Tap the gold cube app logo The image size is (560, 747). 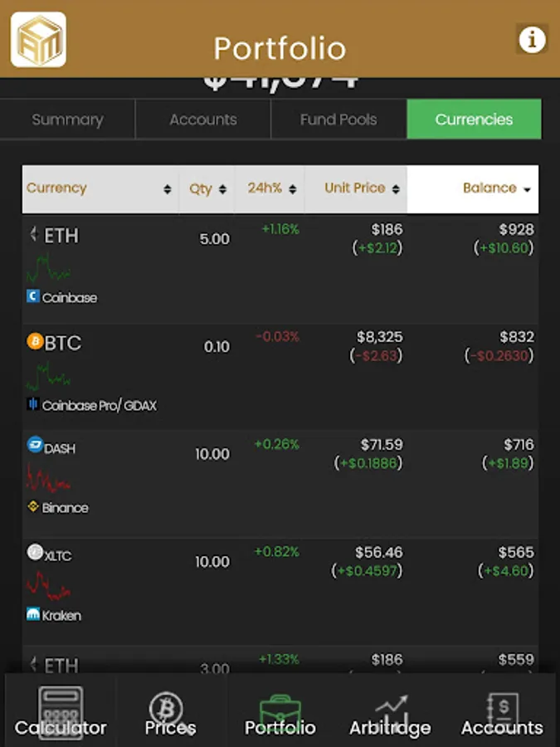[38, 40]
